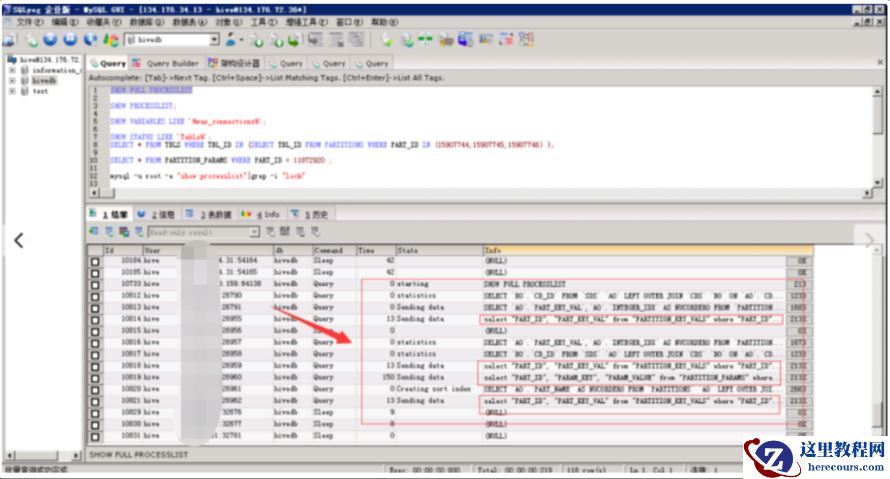The height and width of the screenshot is (479, 890).
Task: Open the 工具 menu
Action: (262, 21)
